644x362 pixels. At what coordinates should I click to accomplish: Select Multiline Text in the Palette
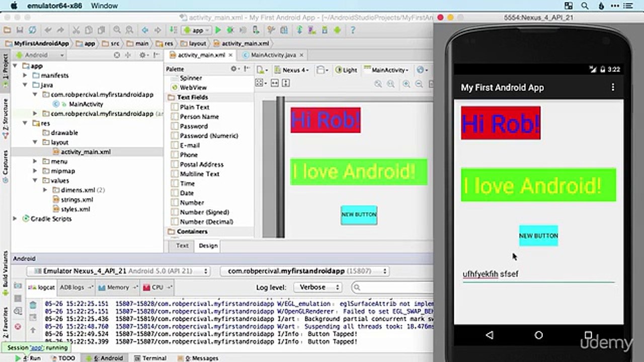[200, 174]
